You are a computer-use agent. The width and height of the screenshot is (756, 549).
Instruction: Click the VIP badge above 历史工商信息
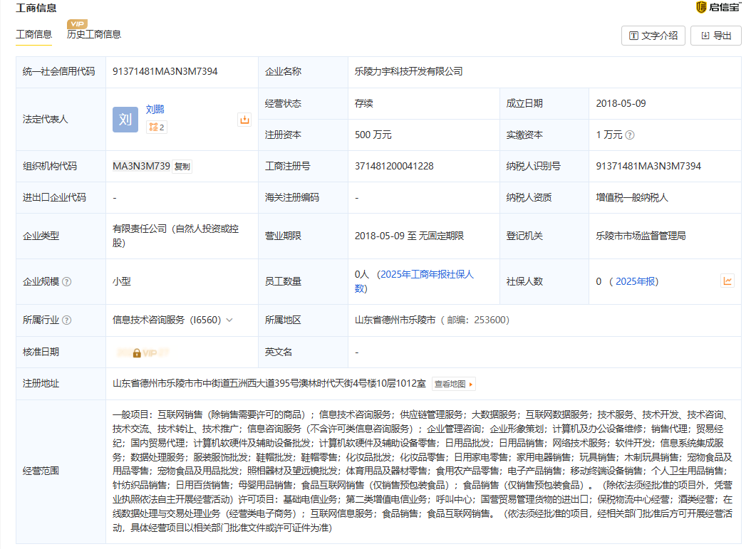(x=77, y=23)
